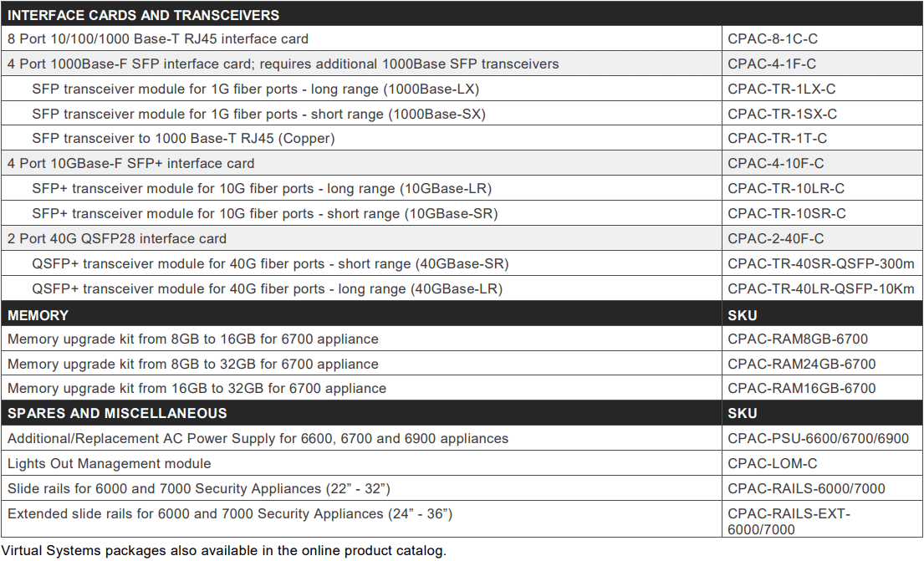Click the CPAC-TR-10LR-C SKU
924x561 pixels.
coord(786,188)
